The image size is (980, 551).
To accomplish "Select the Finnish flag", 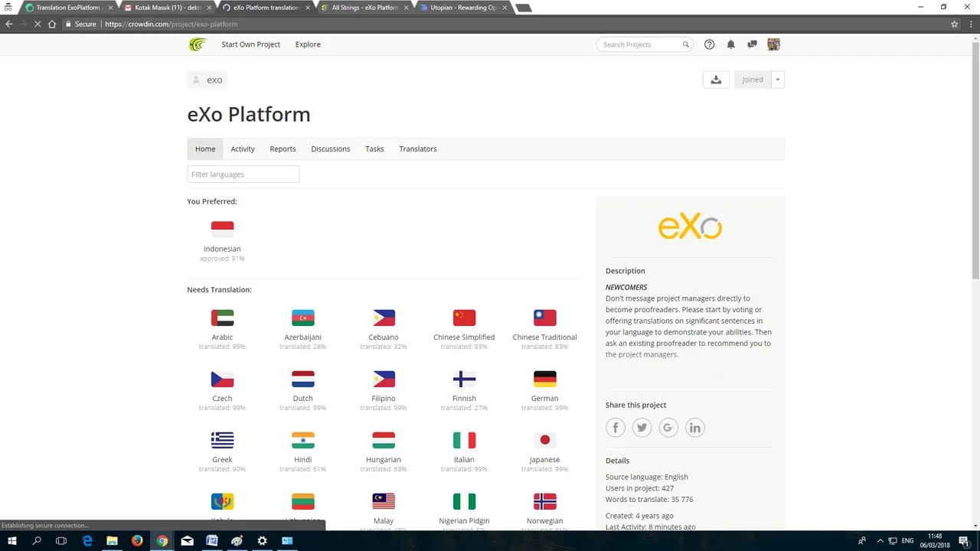I will tap(464, 379).
